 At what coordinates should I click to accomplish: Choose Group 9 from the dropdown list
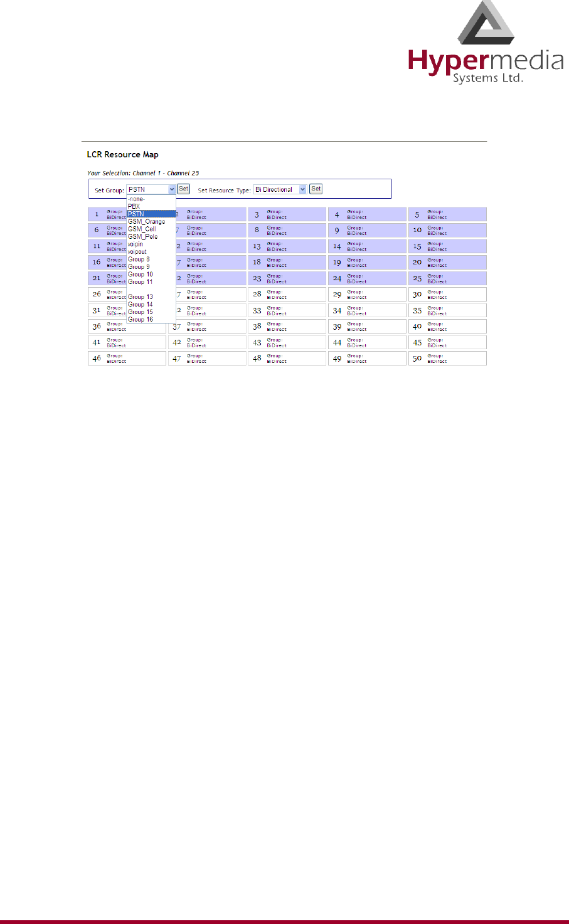tap(151, 266)
